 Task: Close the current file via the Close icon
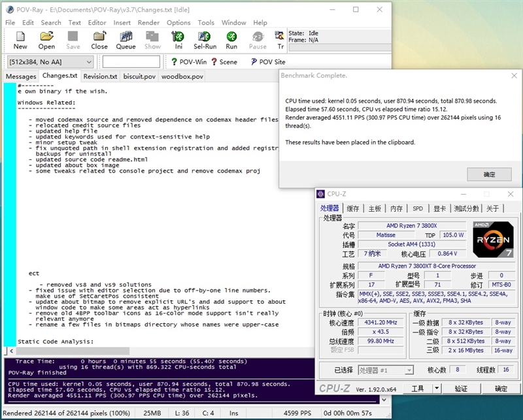[x=99, y=41]
